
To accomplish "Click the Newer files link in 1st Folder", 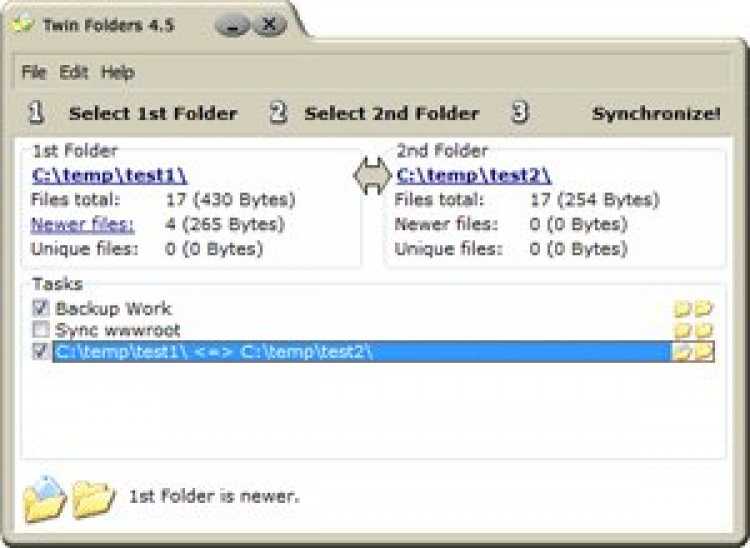I will click(x=82, y=224).
